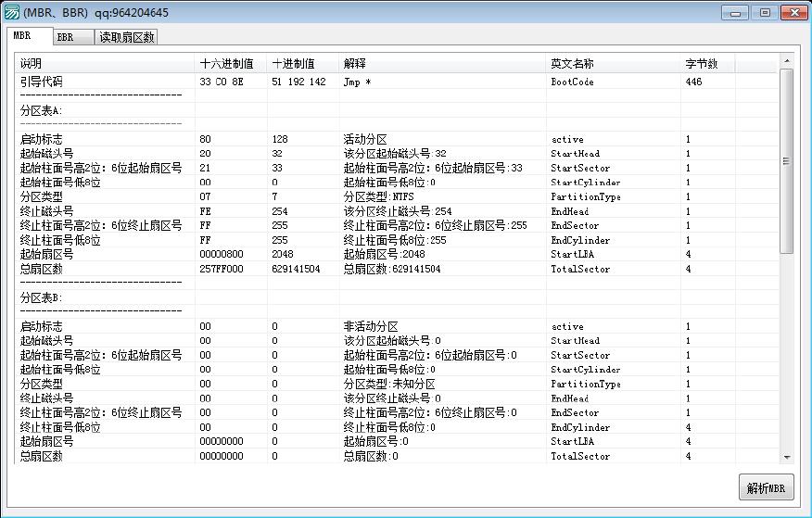Click scrollbar down arrow
The width and height of the screenshot is (812, 518).
(x=786, y=456)
